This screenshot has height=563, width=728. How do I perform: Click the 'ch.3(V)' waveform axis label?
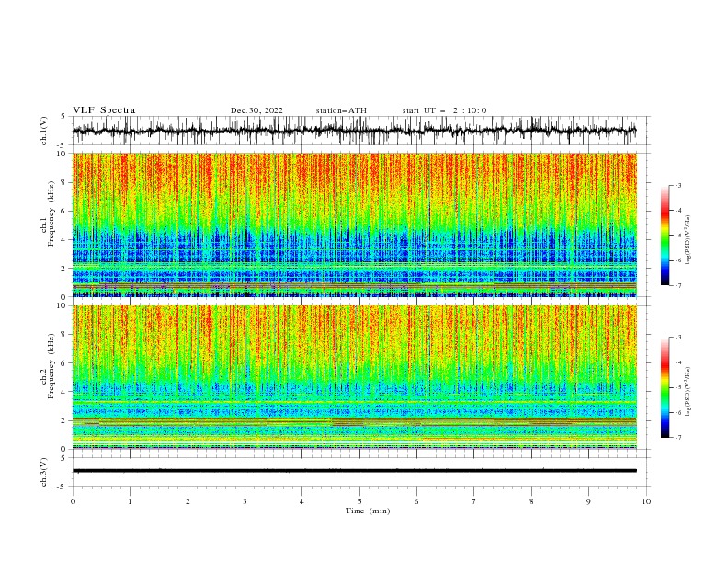point(44,472)
